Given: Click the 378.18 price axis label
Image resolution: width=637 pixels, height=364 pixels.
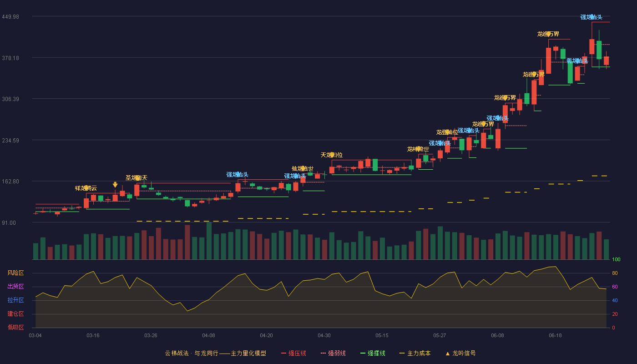Looking at the screenshot, I should [x=10, y=58].
